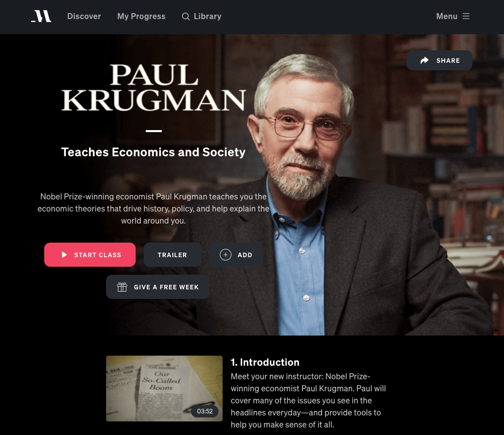This screenshot has width=504, height=435.
Task: Go to My Progress
Action: (x=141, y=17)
